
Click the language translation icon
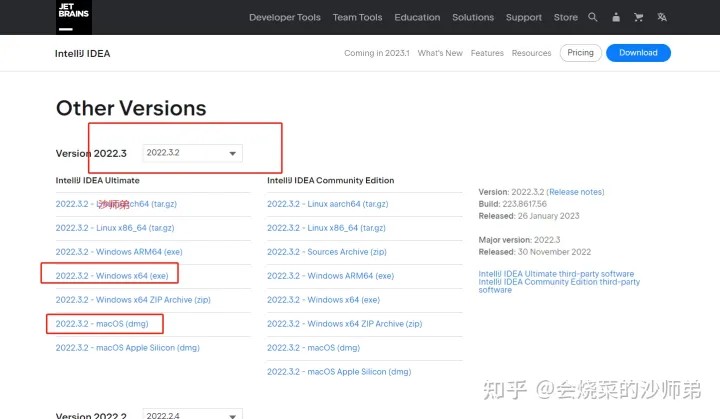(661, 17)
